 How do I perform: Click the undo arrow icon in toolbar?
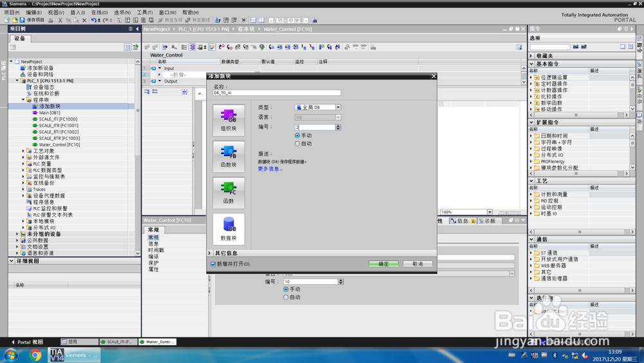coord(93,20)
